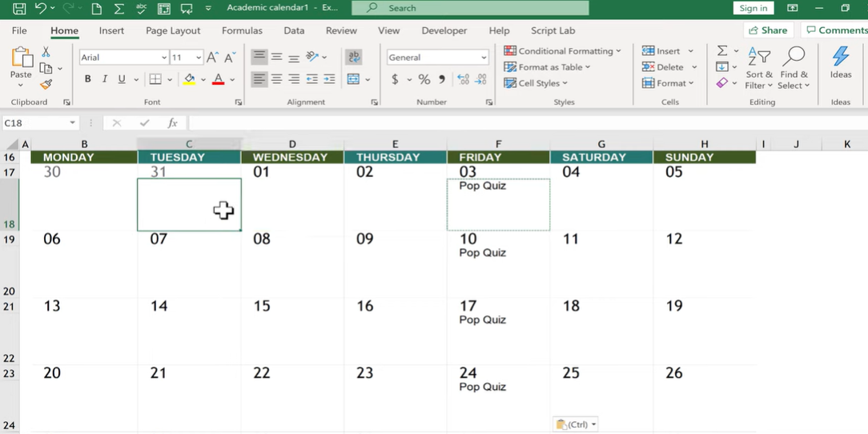
Task: Click the Share button
Action: pyautogui.click(x=769, y=30)
